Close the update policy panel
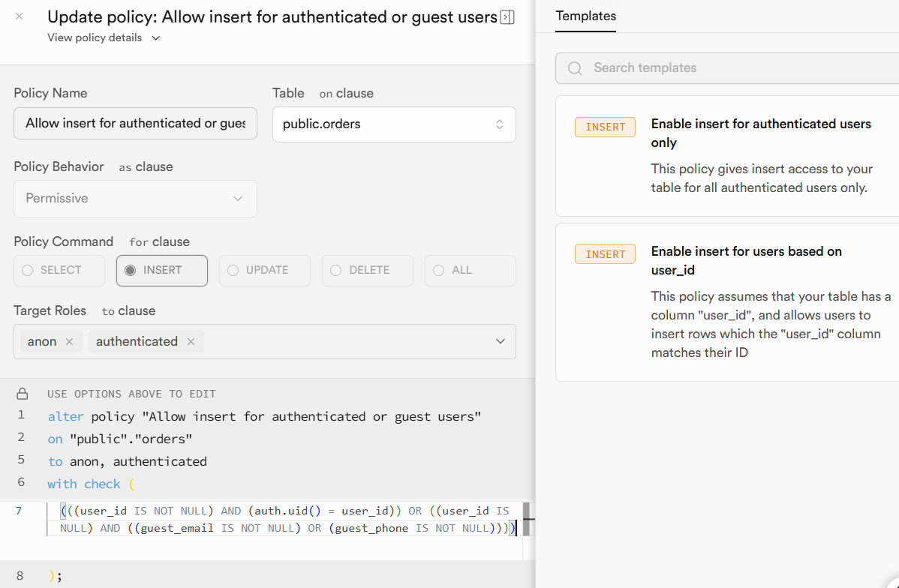899x588 pixels. tap(20, 16)
